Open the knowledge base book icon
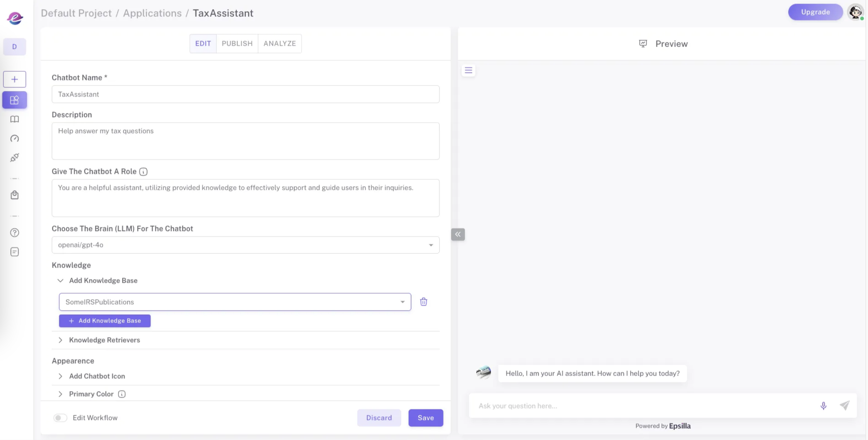 [x=14, y=119]
